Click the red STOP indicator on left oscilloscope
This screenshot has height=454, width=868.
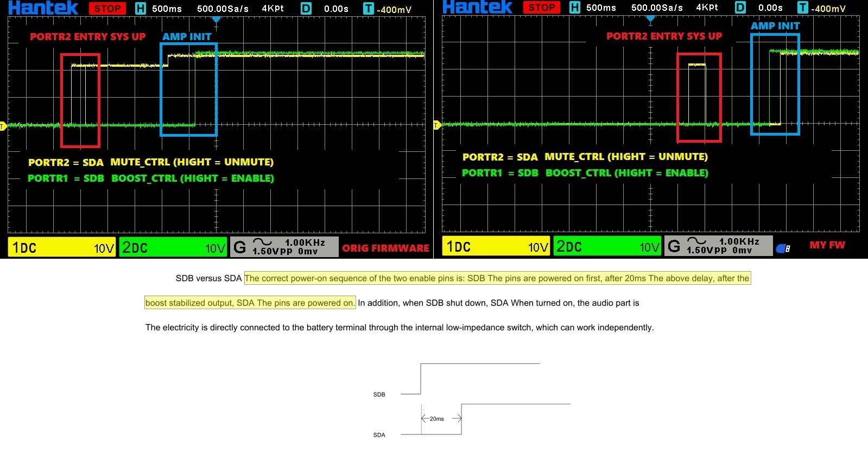107,9
